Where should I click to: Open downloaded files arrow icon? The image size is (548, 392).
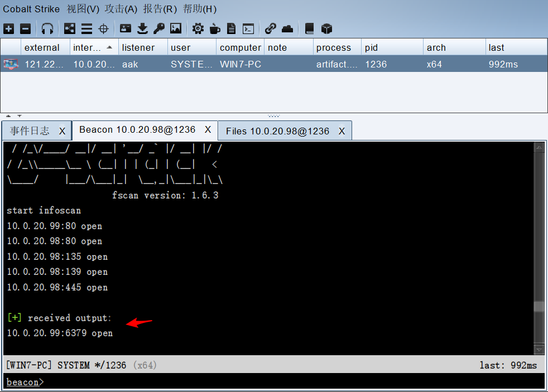142,28
